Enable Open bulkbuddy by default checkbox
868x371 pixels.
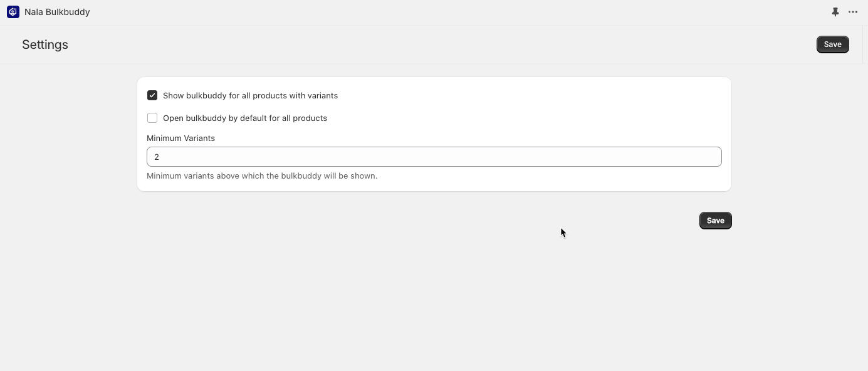(x=152, y=118)
